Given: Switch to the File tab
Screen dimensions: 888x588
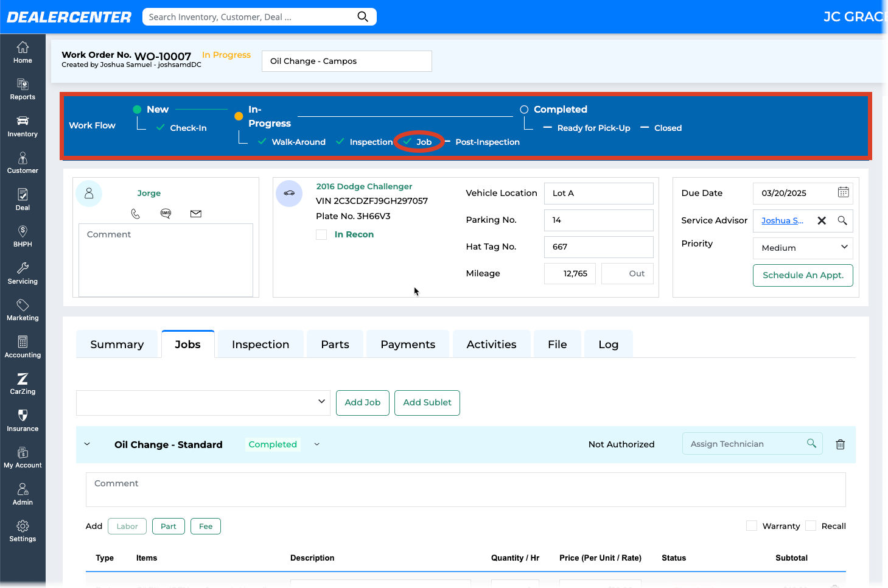Looking at the screenshot, I should (x=557, y=345).
